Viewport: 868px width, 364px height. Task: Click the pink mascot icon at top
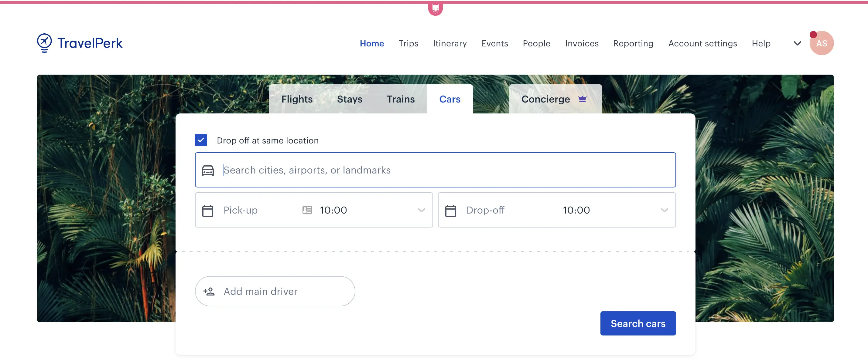tap(435, 9)
